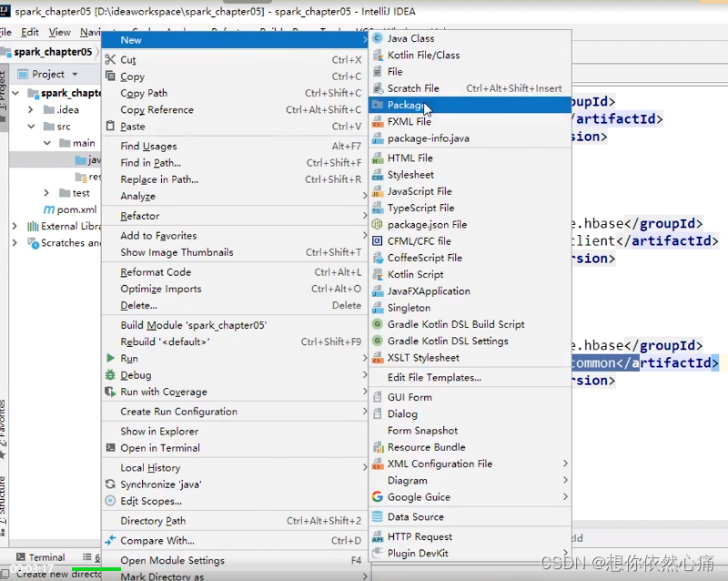
Task: Click the Gradle Kotlin DSL Settings icon
Action: [378, 341]
